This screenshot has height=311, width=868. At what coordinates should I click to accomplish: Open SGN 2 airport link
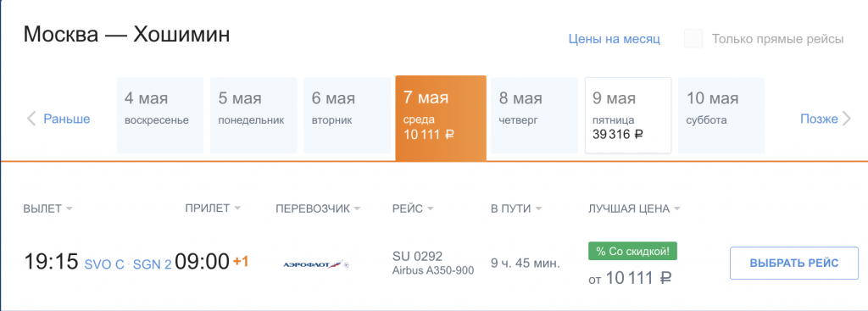point(153,264)
